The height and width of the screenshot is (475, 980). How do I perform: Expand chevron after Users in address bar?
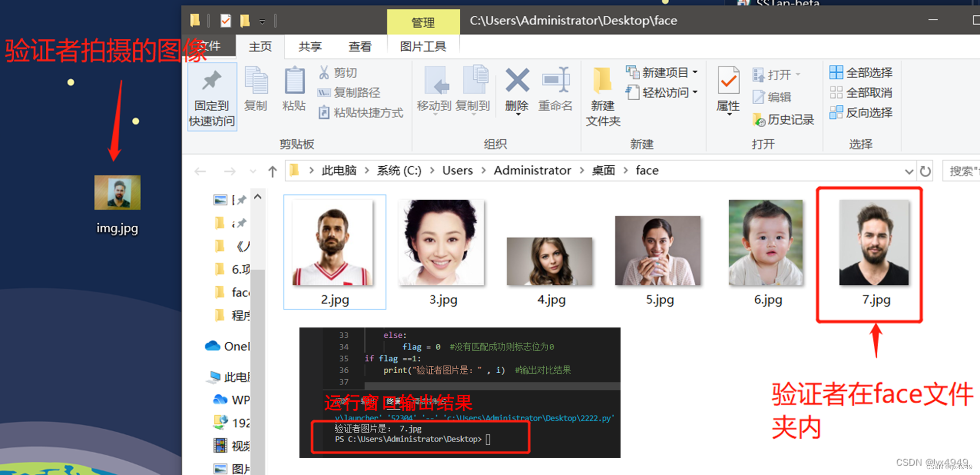pyautogui.click(x=483, y=170)
